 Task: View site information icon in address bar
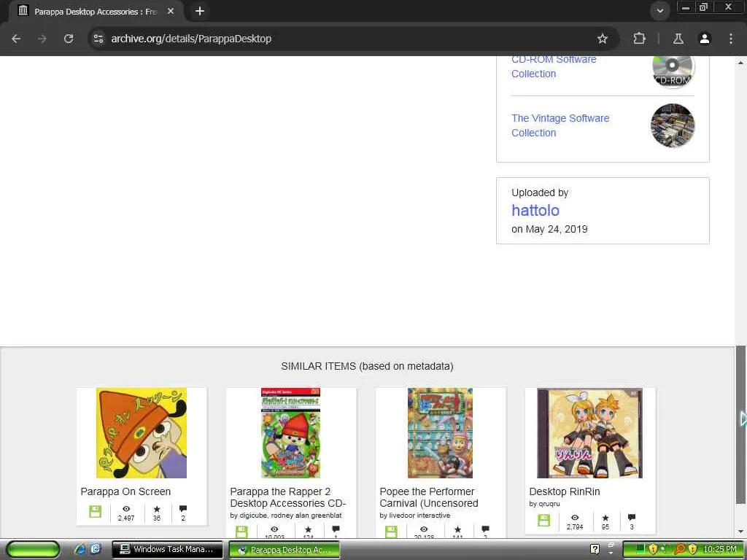coord(98,39)
